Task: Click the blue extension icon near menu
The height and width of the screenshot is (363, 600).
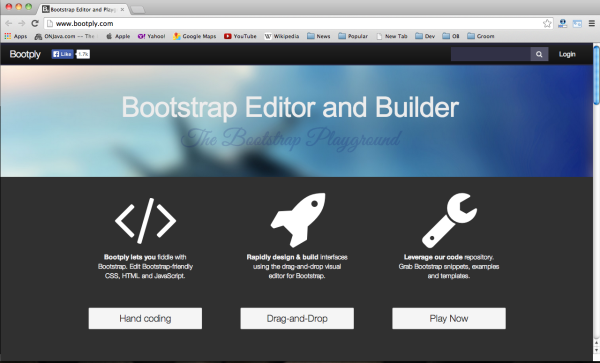Action: (x=577, y=24)
